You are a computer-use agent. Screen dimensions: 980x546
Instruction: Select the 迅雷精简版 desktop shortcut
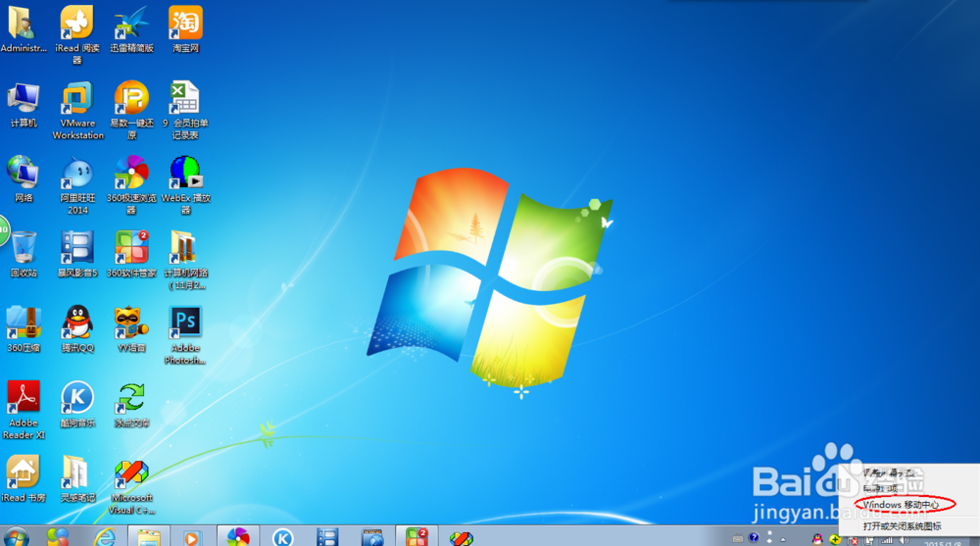click(x=131, y=28)
